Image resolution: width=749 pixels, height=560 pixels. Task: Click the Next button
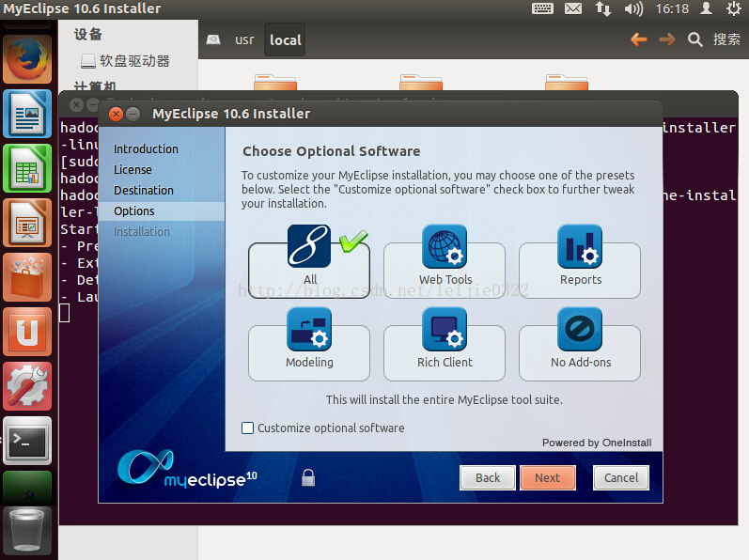point(548,478)
